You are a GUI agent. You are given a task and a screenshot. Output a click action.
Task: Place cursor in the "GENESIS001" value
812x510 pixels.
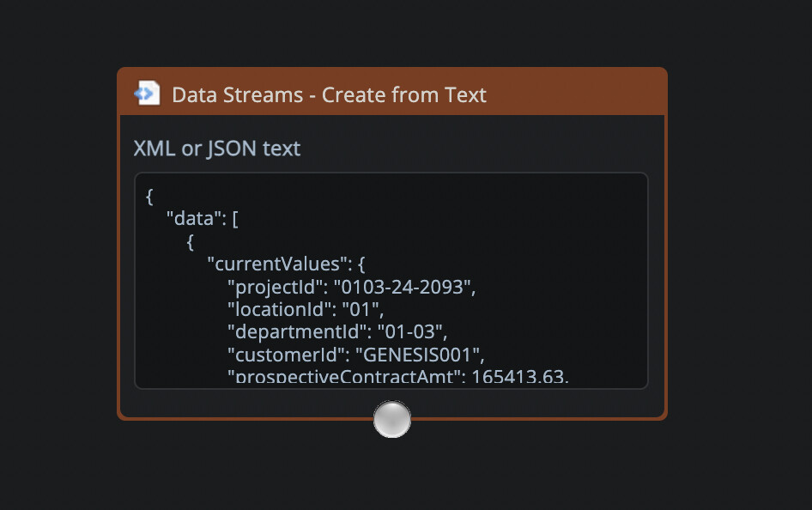(415, 354)
